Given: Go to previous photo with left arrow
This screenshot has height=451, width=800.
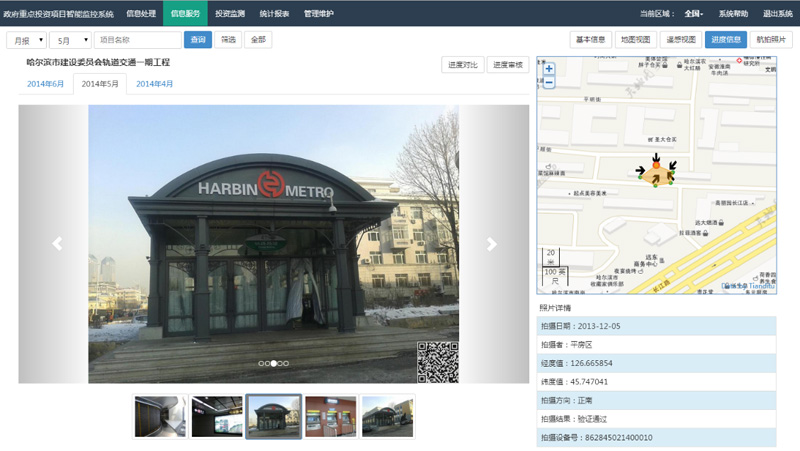Looking at the screenshot, I should click(x=57, y=244).
